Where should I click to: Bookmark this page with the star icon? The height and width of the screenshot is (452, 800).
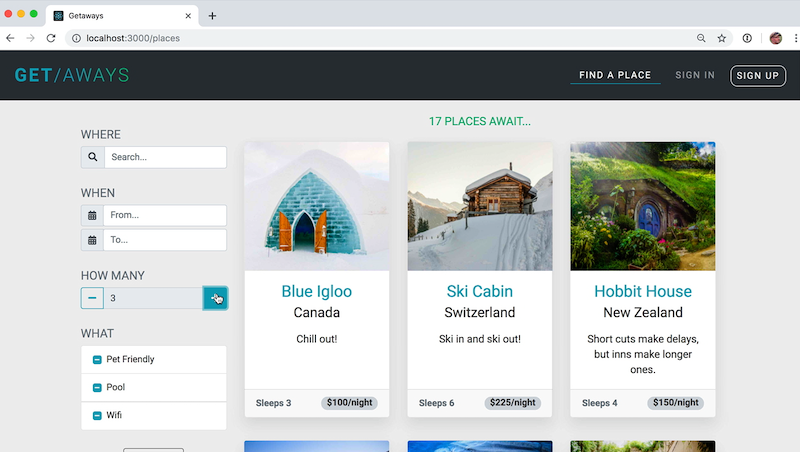point(721,38)
